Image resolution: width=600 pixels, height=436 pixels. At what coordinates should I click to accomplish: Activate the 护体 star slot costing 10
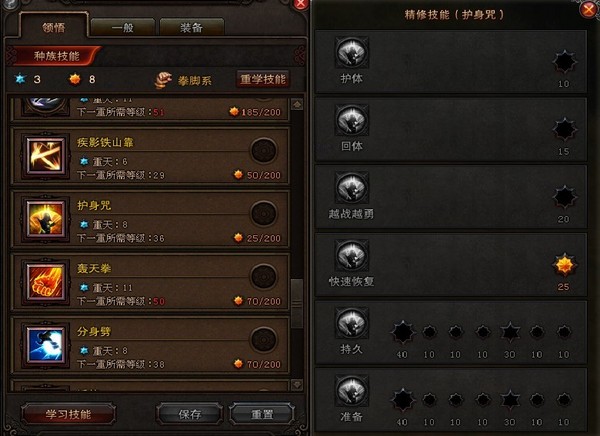pos(564,62)
